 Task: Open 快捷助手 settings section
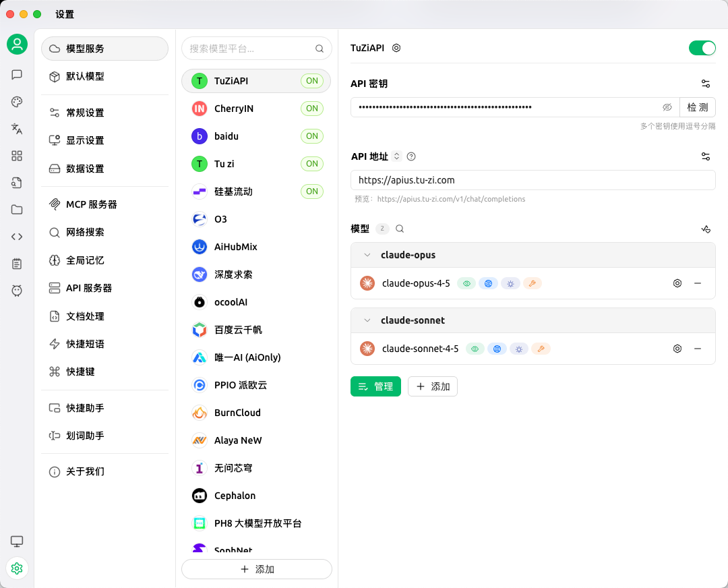(x=104, y=408)
